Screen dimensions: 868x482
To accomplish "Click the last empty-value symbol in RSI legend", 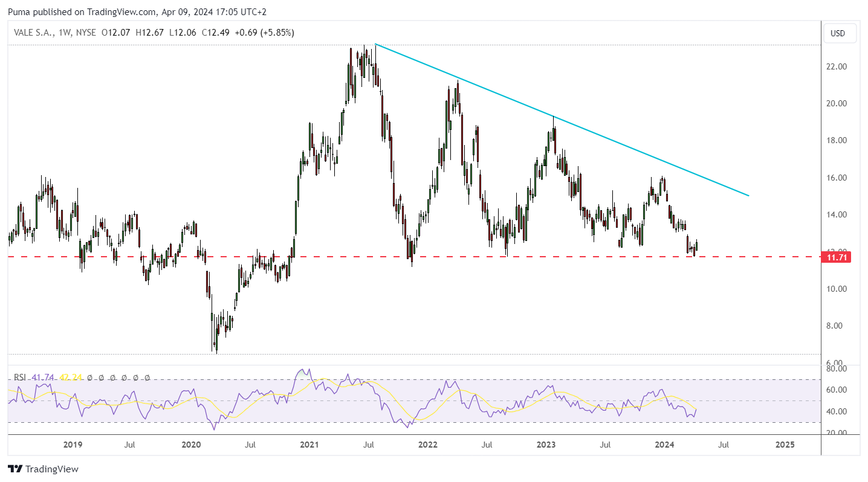I will (147, 378).
